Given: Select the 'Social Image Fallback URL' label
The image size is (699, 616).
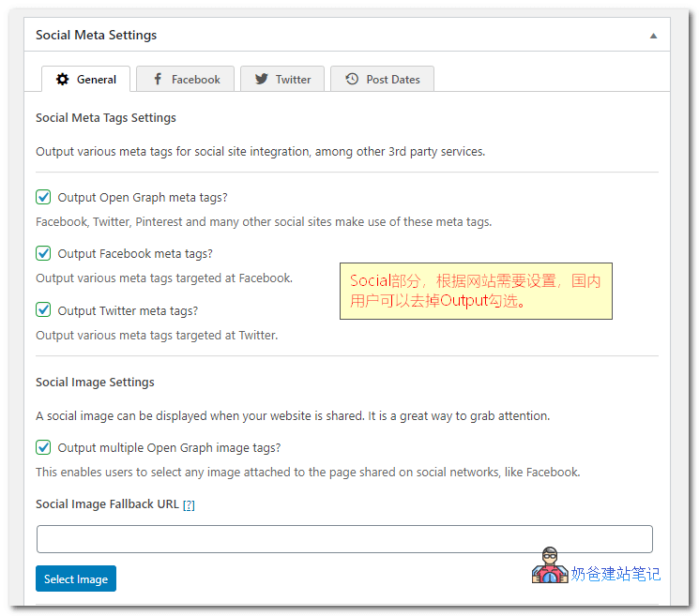Looking at the screenshot, I should 108,503.
